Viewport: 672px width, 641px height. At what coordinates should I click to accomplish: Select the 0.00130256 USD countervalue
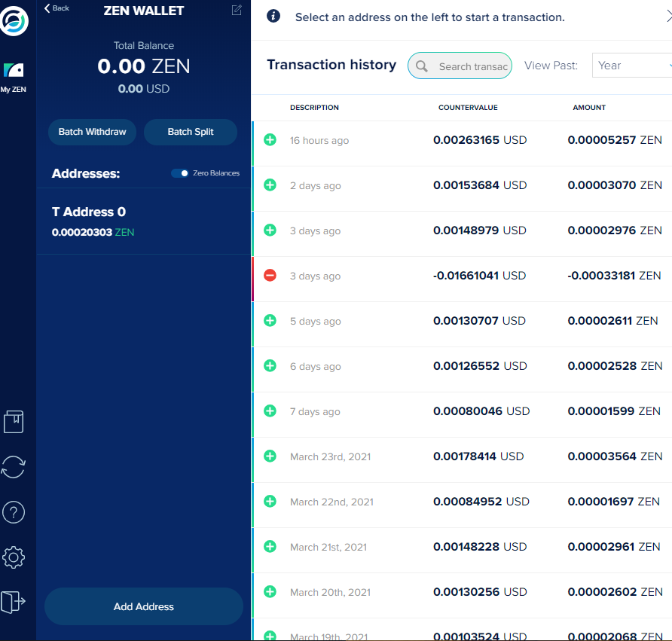(480, 592)
